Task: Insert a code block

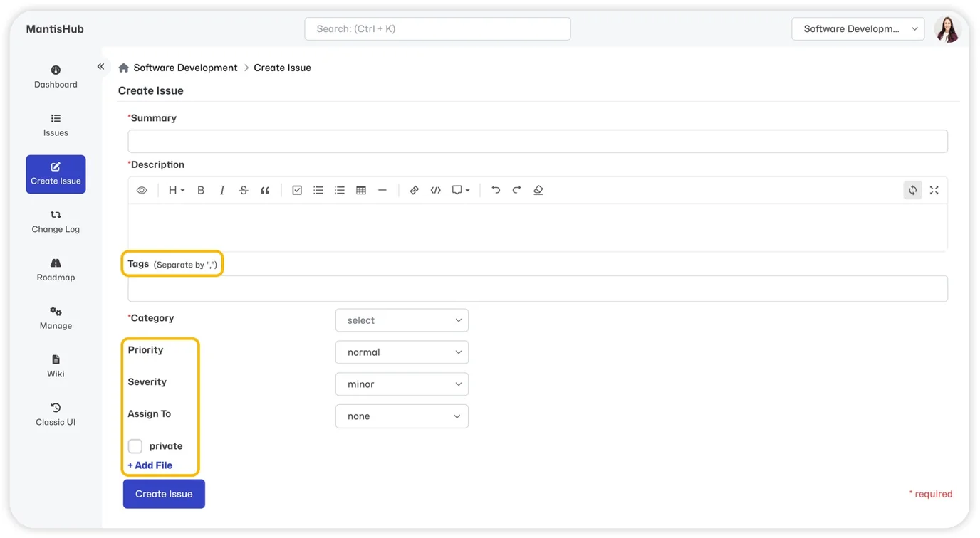Action: [436, 191]
